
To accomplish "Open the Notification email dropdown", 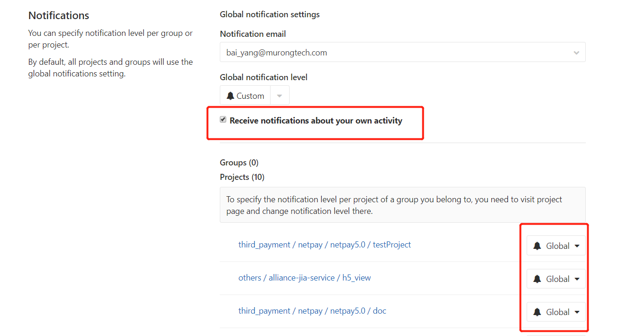I will click(x=402, y=52).
